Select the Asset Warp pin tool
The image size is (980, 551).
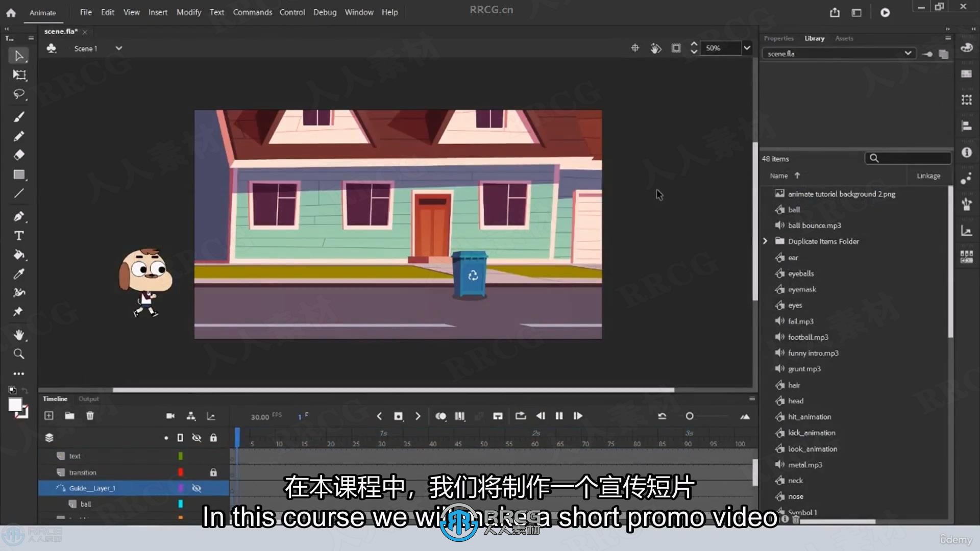[18, 311]
